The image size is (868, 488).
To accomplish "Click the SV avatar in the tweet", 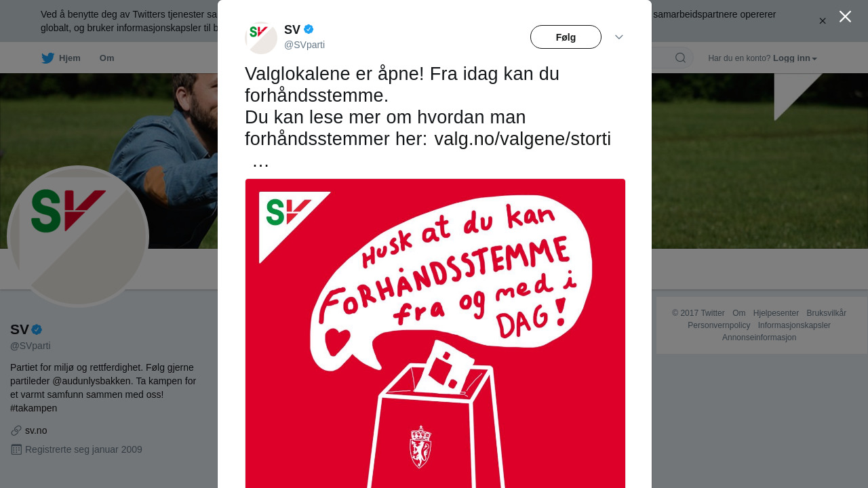I will click(261, 38).
